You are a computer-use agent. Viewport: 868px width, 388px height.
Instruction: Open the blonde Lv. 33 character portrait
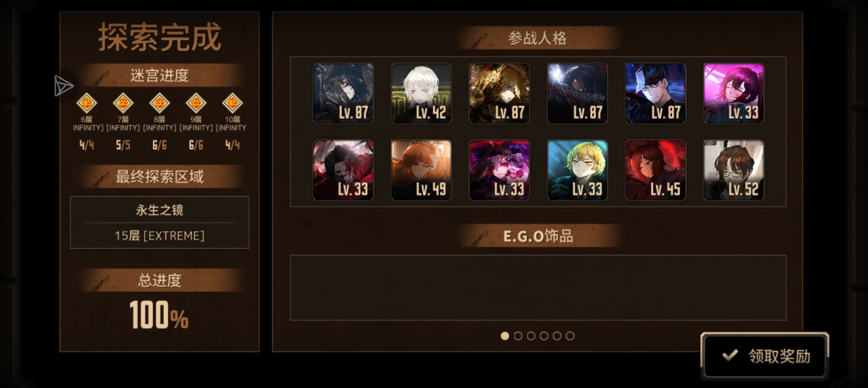577,170
